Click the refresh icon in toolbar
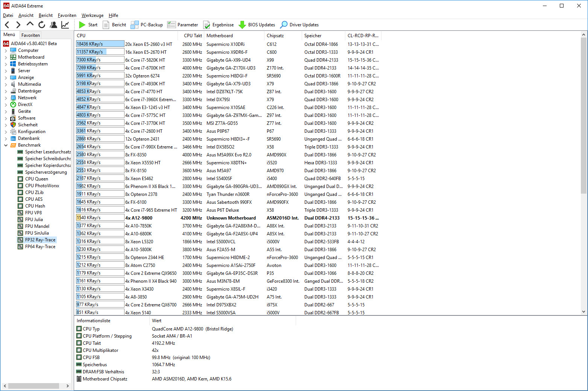588x391 pixels. tap(42, 25)
